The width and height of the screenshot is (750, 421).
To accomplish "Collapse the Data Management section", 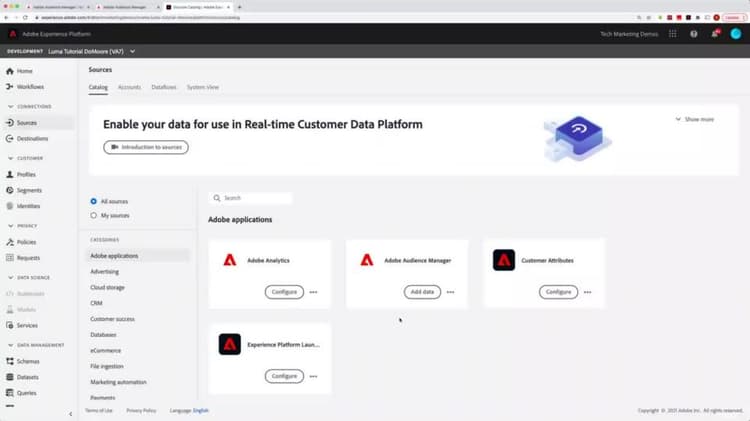I will (11, 345).
